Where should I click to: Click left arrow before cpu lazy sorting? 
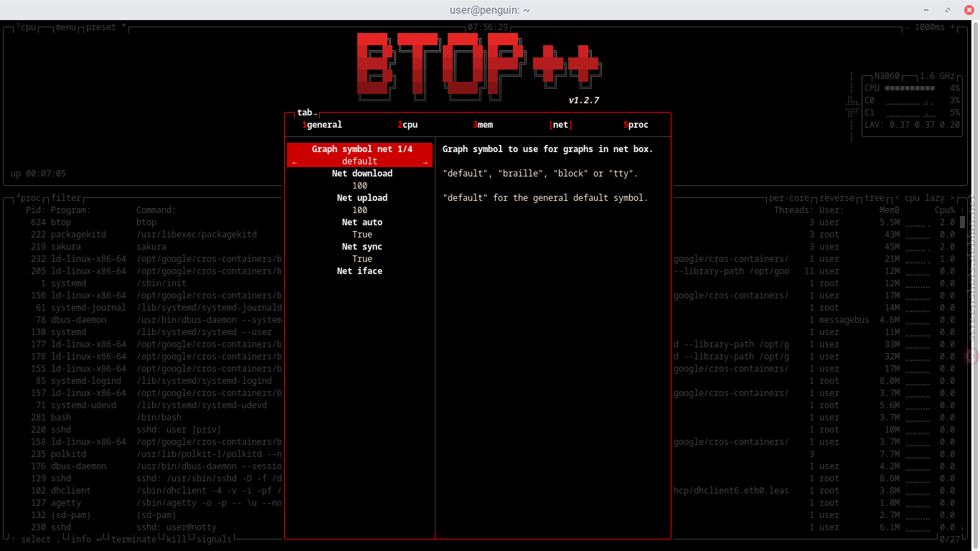[897, 198]
